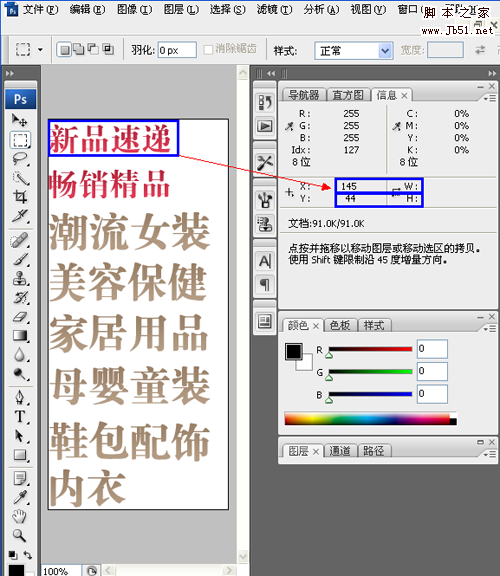Open the Tool Presets panel icon
500x576 pixels.
[265, 162]
